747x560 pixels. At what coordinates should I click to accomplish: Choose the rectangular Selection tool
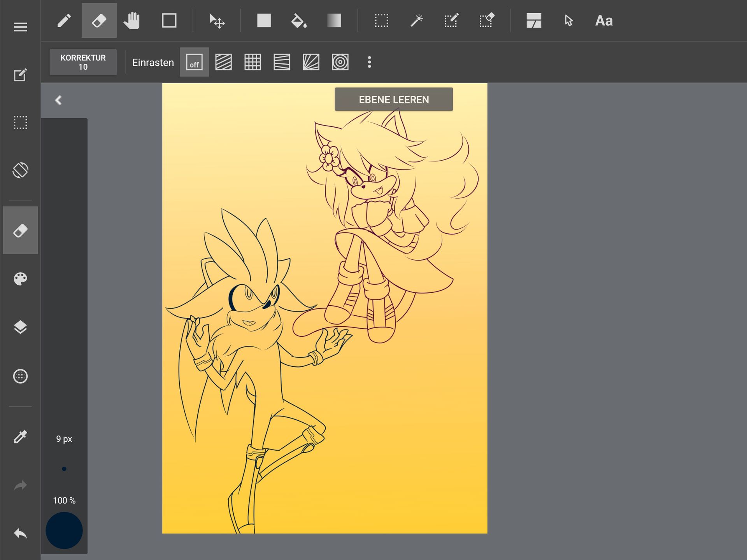pos(381,21)
